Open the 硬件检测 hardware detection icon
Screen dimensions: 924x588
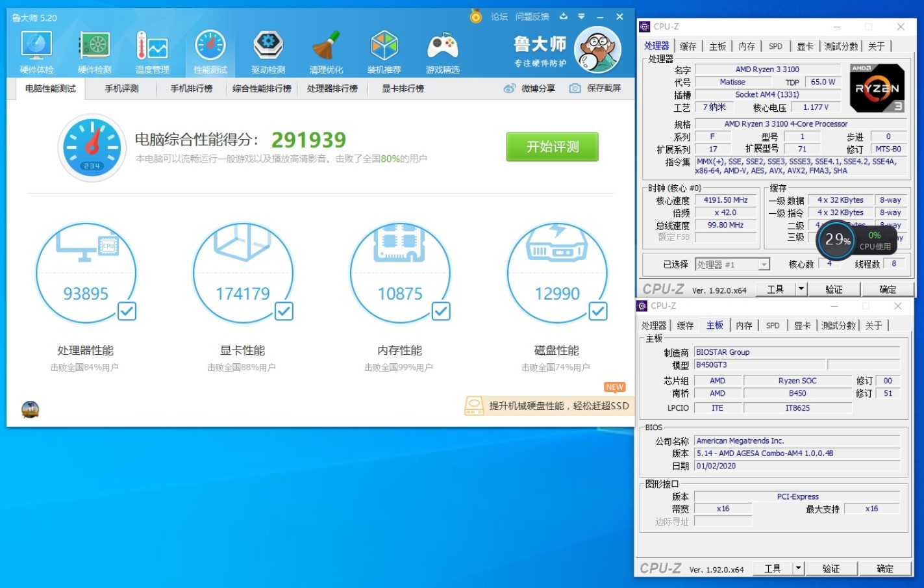pyautogui.click(x=95, y=45)
